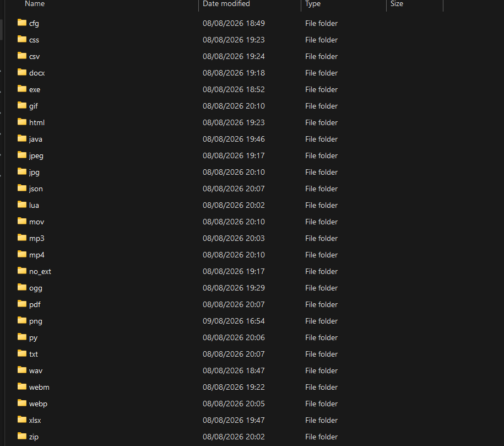
Task: Click the wav folder's modified date
Action: [234, 370]
